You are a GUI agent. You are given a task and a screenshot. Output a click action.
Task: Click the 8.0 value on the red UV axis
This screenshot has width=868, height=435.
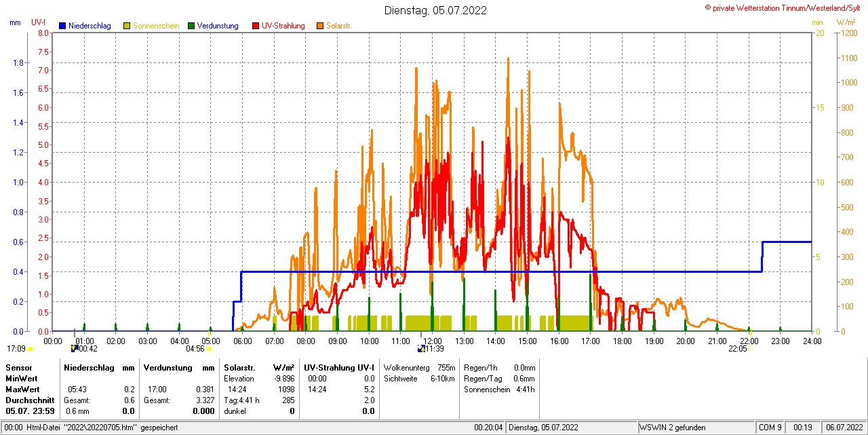tap(43, 33)
